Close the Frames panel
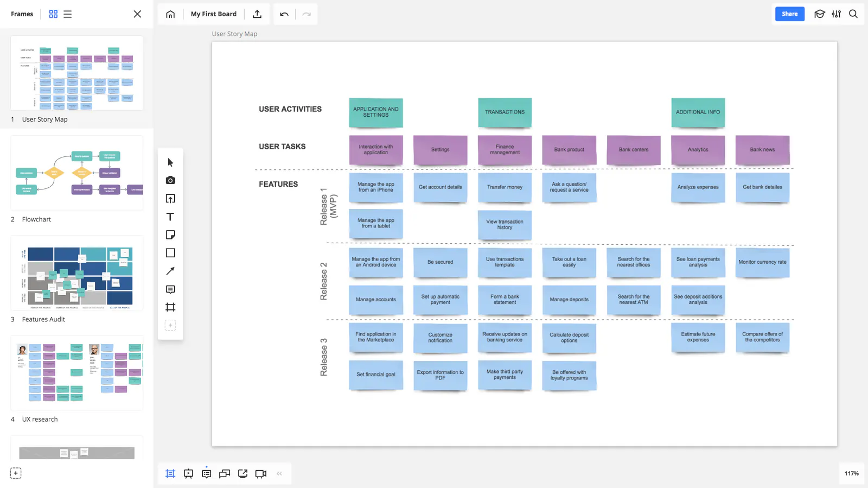 pos(137,14)
